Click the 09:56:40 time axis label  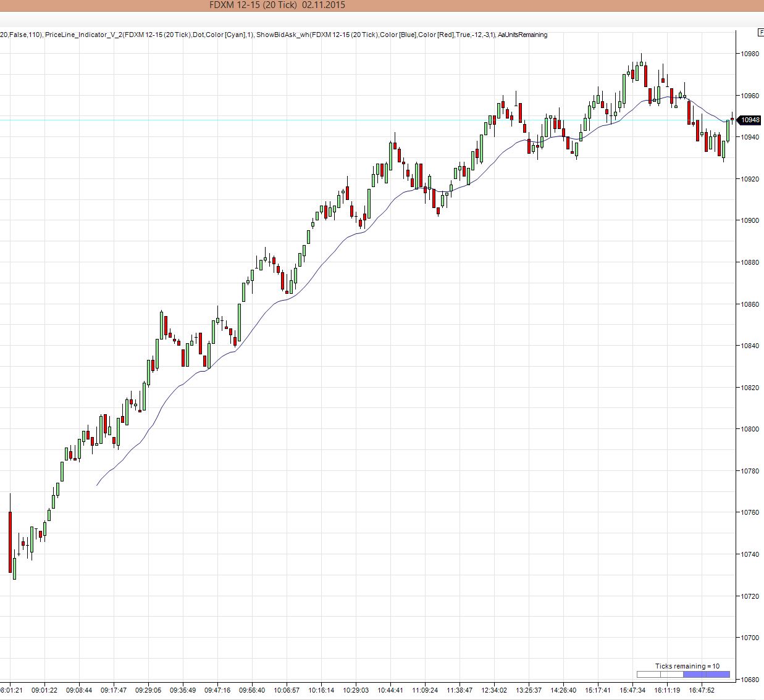coord(252,690)
